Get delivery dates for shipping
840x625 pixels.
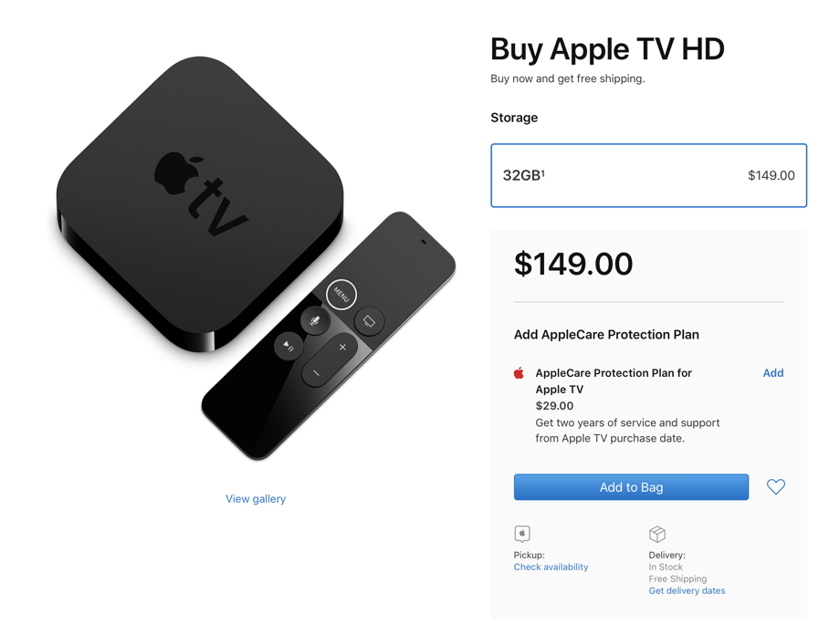687,590
